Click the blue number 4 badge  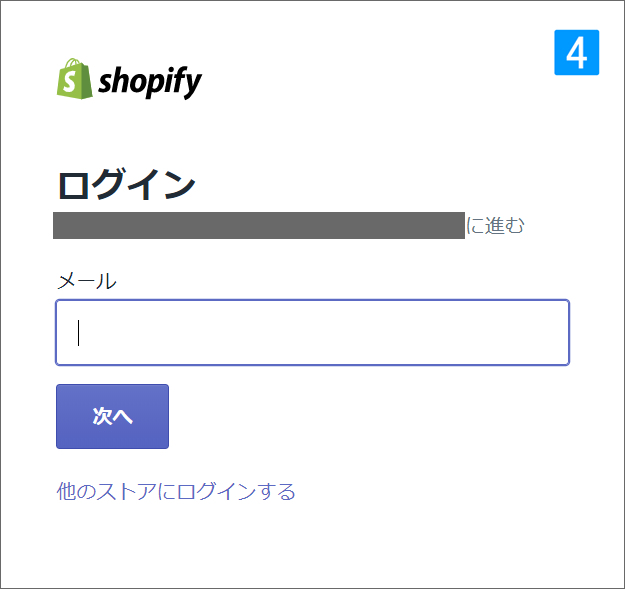pos(576,52)
